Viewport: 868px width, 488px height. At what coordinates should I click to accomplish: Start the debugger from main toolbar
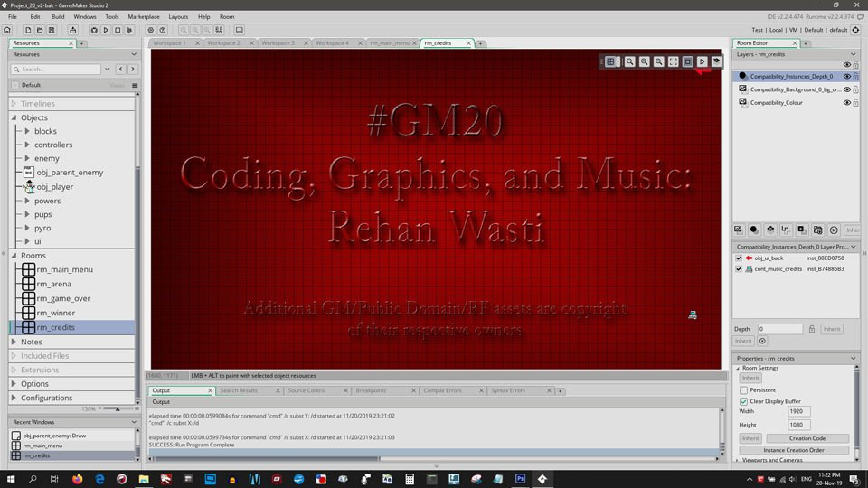click(94, 30)
